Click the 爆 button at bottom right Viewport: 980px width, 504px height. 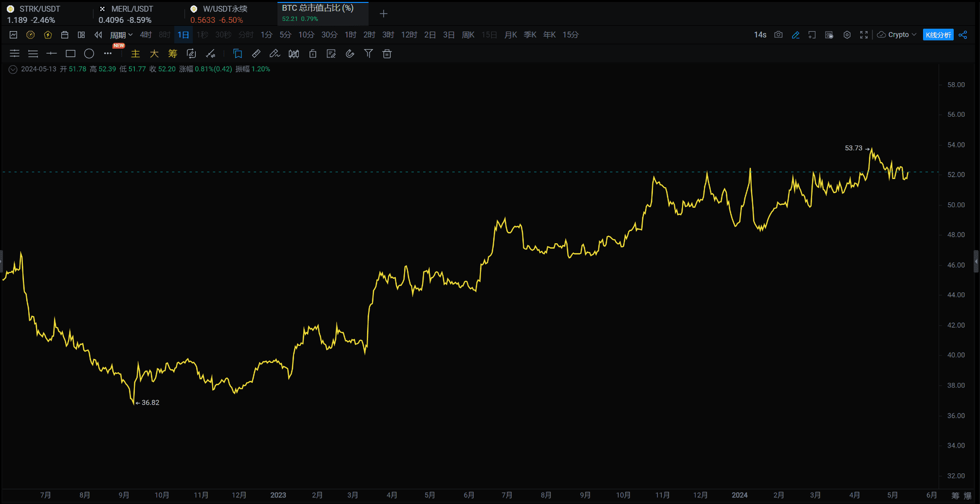pyautogui.click(x=968, y=495)
